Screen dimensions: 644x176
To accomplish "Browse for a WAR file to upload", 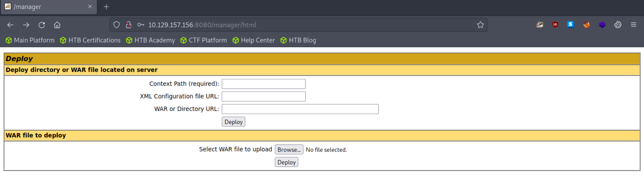I will point(289,150).
